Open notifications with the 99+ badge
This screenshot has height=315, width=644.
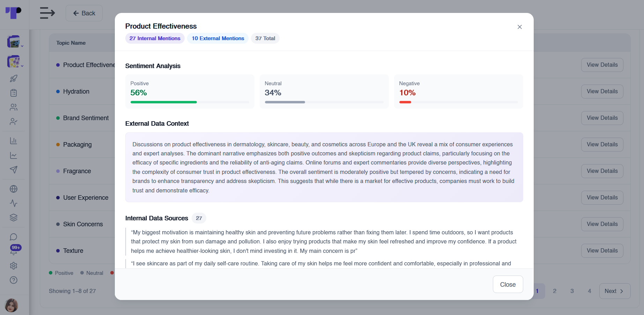pyautogui.click(x=15, y=250)
